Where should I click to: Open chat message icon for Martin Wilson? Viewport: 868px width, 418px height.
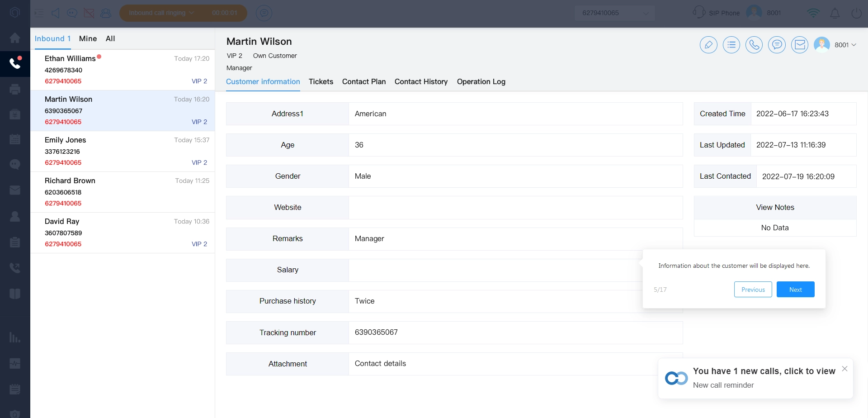pos(777,45)
